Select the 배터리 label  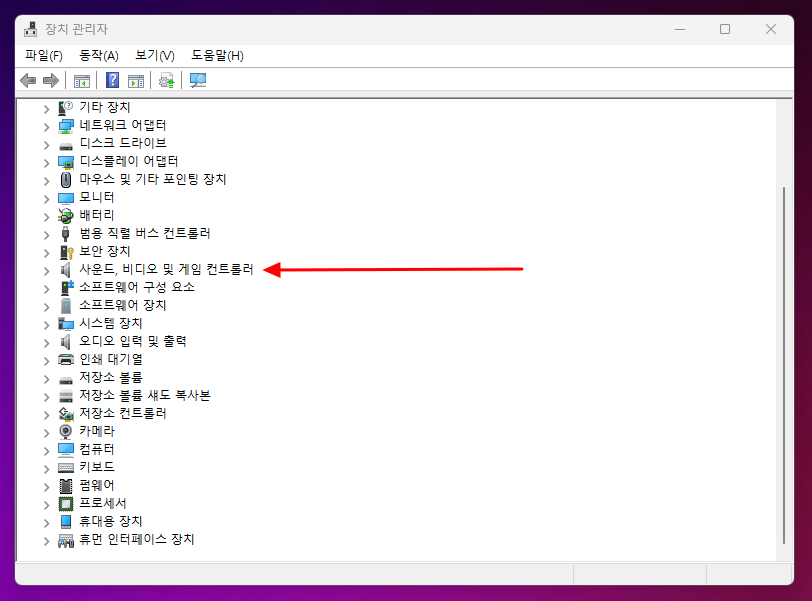pyautogui.click(x=97, y=215)
